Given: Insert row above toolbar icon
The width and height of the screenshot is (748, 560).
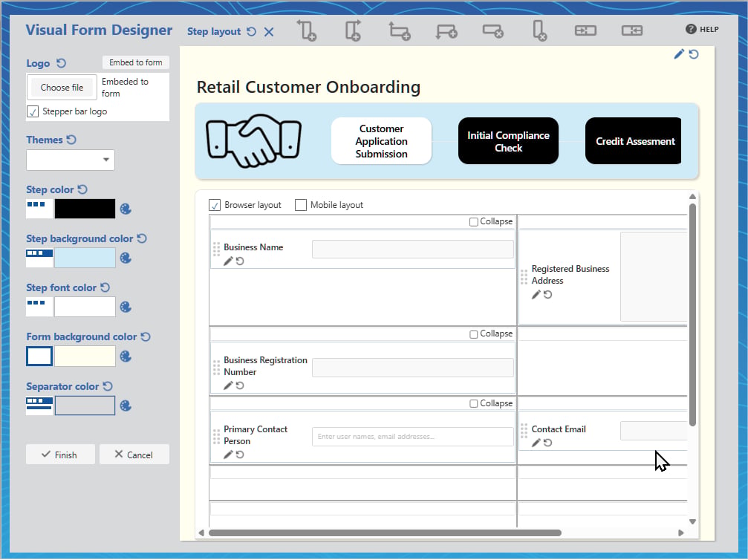Looking at the screenshot, I should click(x=400, y=30).
